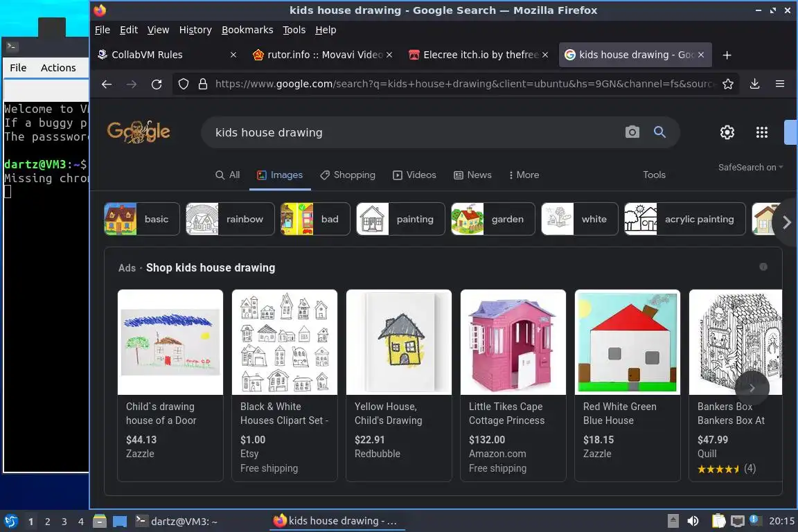View site security padlock information
Screen dimensions: 798x532
[x=202, y=84]
